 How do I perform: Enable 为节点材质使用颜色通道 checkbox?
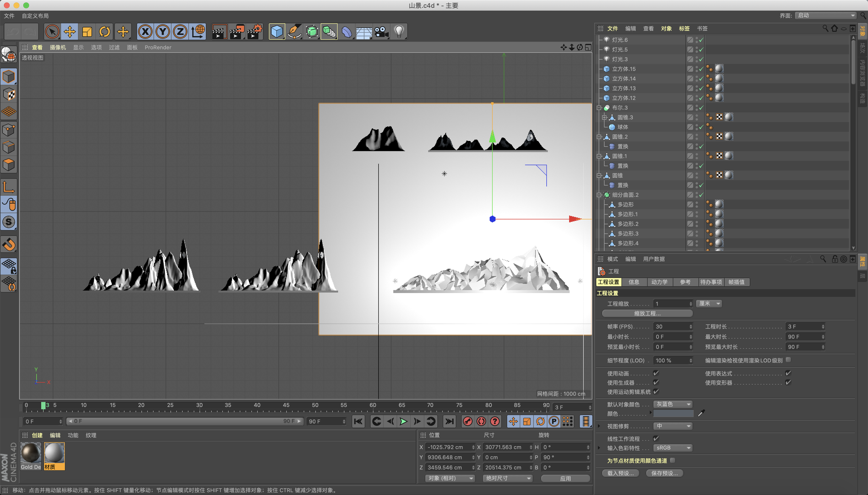pyautogui.click(x=673, y=460)
